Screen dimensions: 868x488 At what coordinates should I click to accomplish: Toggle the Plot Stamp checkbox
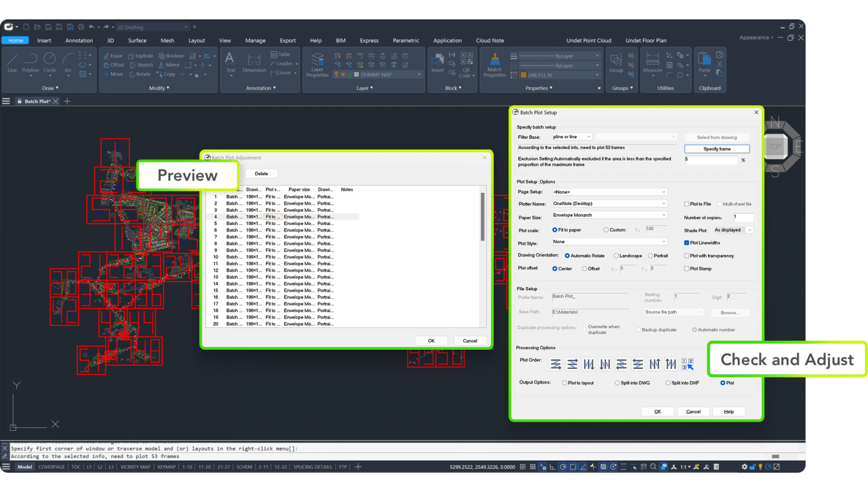[x=687, y=268]
